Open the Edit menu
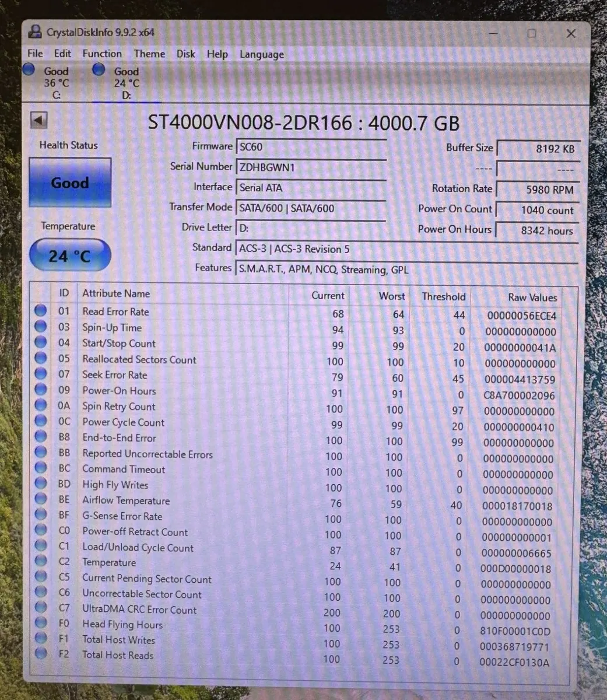Image resolution: width=607 pixels, height=700 pixels. pos(62,53)
